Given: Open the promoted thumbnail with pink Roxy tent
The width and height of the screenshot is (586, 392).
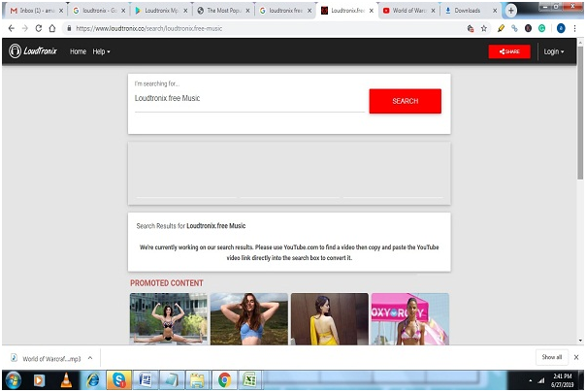Looking at the screenshot, I should (410, 319).
